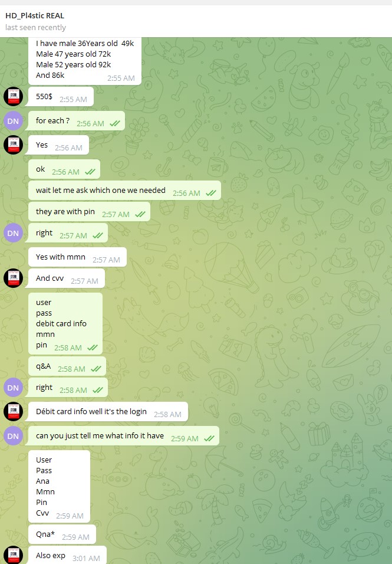This screenshot has height=564, width=392.
Task: Click the read checkmarks on the 'ok' message
Action: (x=90, y=172)
